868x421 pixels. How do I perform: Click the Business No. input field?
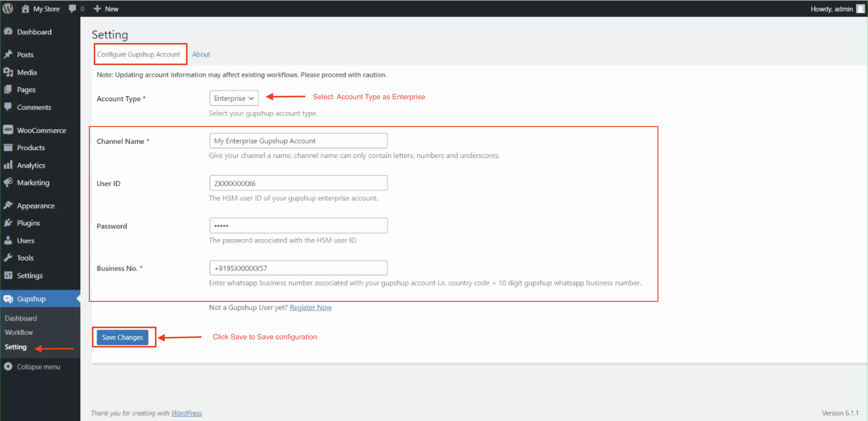coord(298,268)
